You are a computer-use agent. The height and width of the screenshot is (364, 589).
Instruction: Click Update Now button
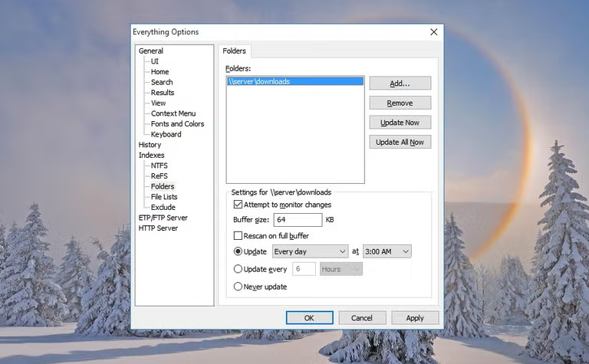(400, 123)
